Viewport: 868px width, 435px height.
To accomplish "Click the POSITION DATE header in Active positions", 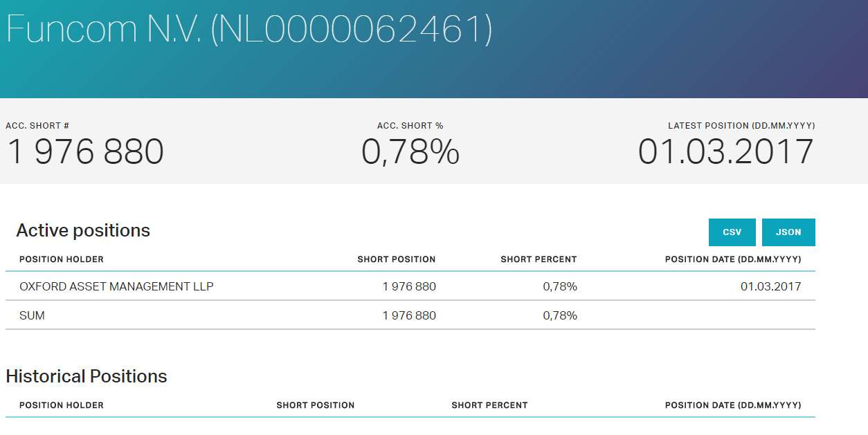I will click(x=733, y=259).
